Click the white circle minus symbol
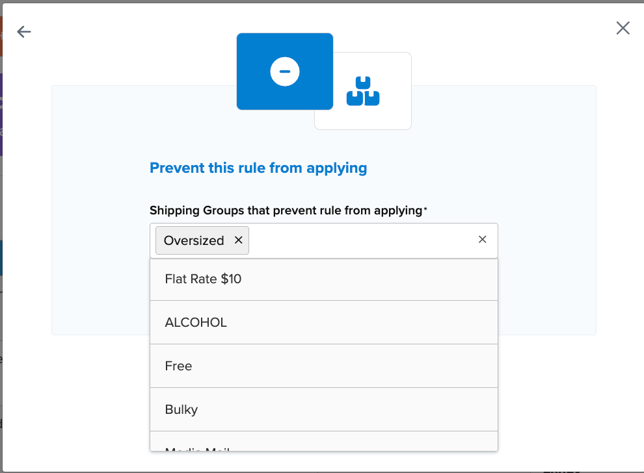The image size is (644, 473). 285,71
